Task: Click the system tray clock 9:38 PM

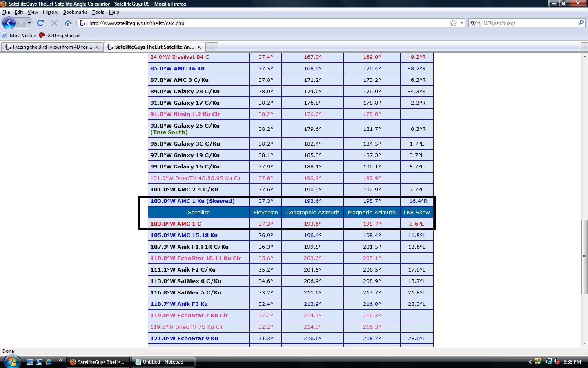Action: point(572,362)
